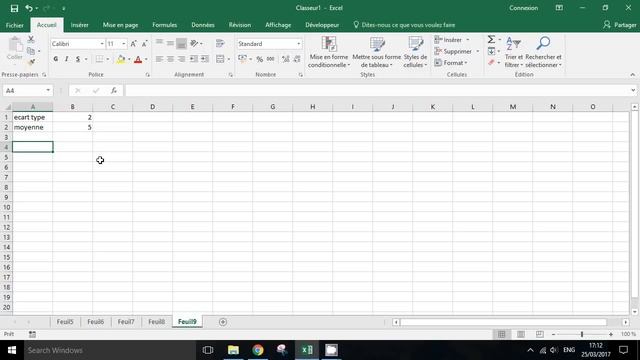The width and height of the screenshot is (640, 360).
Task: Click the Fill down icon
Action: (491, 51)
